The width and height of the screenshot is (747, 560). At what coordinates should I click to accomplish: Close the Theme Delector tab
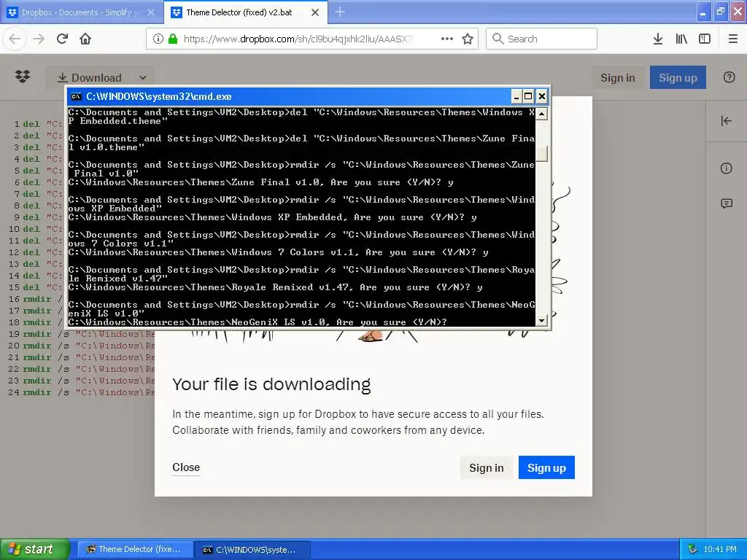coord(315,12)
